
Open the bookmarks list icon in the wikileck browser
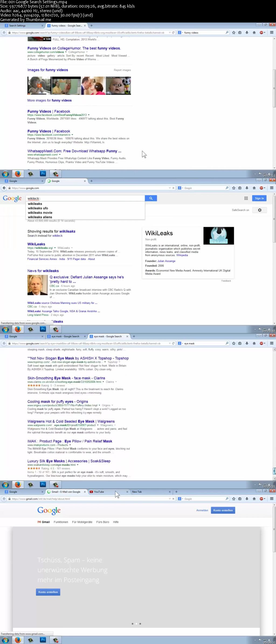(x=240, y=188)
